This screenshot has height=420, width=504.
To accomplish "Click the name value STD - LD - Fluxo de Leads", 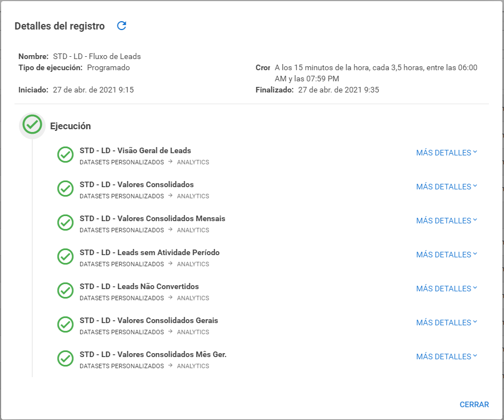I will 97,57.
